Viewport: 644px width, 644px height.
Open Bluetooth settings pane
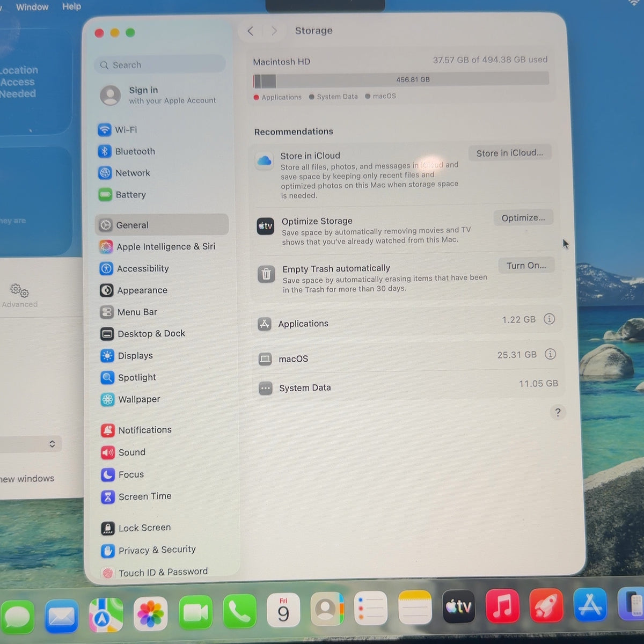point(161,151)
